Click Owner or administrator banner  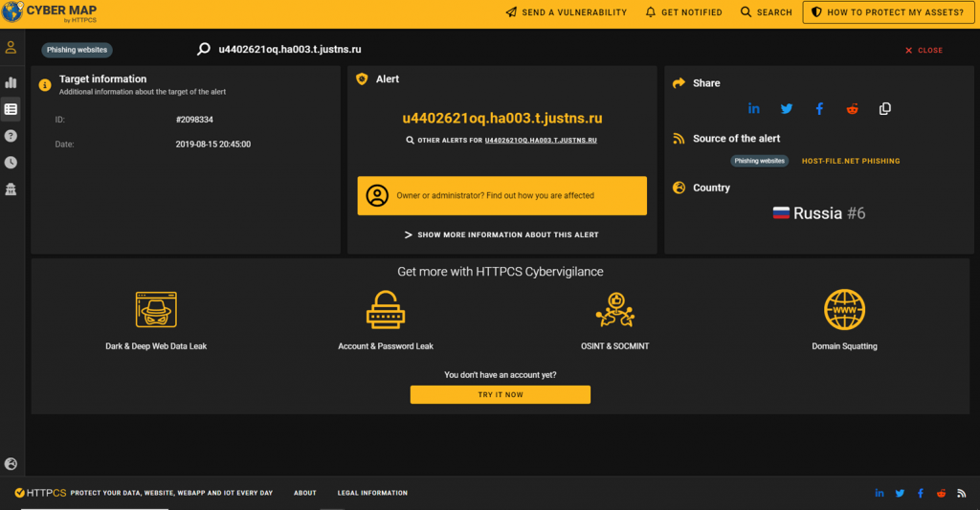[501, 195]
